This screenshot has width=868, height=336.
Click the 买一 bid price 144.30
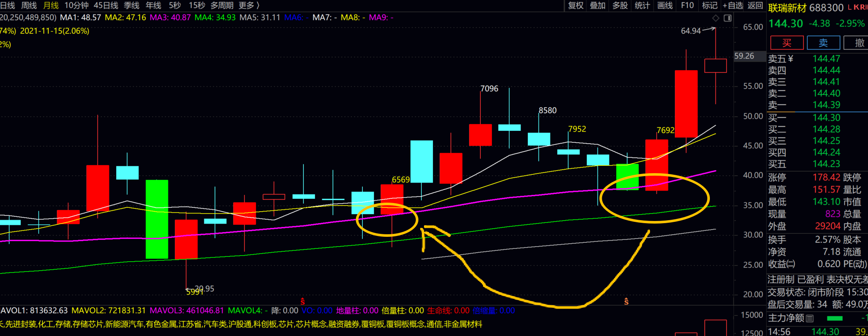(x=827, y=118)
